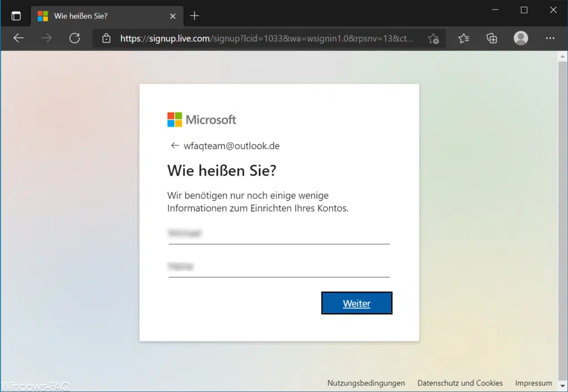This screenshot has height=392, width=568.
Task: Open the Collections icon in toolbar
Action: [x=491, y=38]
